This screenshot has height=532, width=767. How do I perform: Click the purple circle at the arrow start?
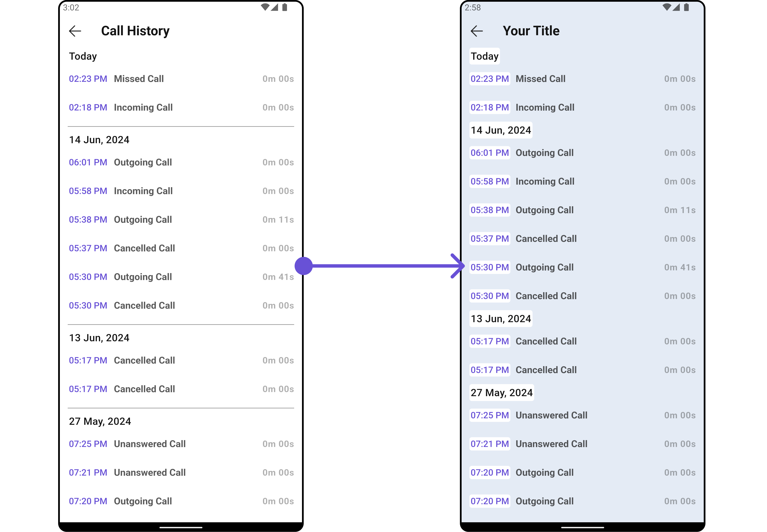coord(304,266)
